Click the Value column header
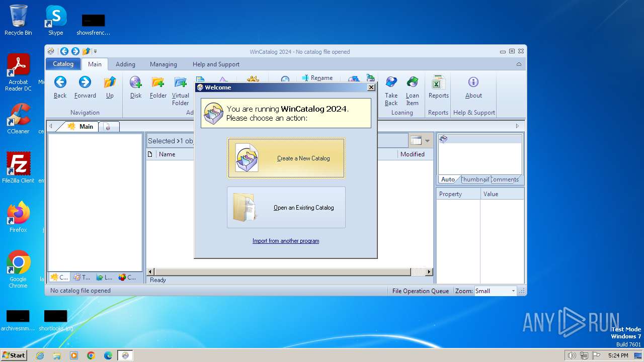The image size is (644, 362). [x=502, y=194]
